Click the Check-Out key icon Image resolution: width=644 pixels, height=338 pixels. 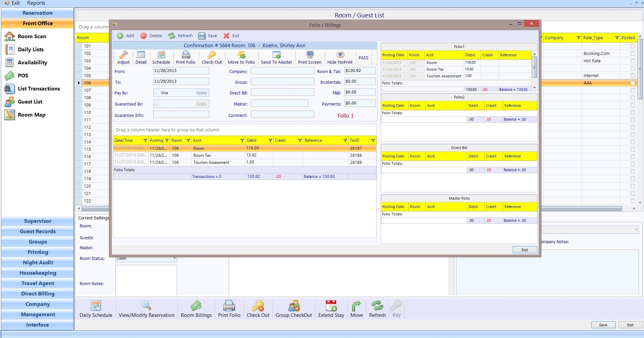click(211, 55)
